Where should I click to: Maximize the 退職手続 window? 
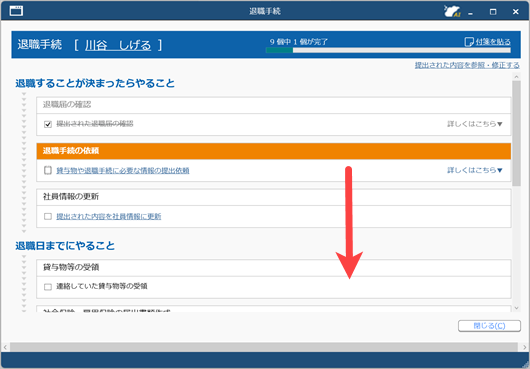click(x=493, y=12)
